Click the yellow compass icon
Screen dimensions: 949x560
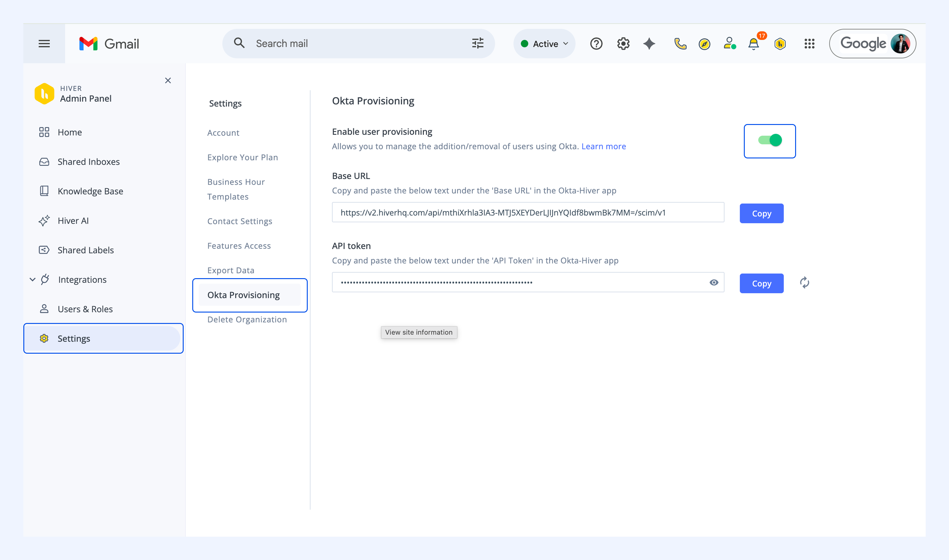(705, 44)
